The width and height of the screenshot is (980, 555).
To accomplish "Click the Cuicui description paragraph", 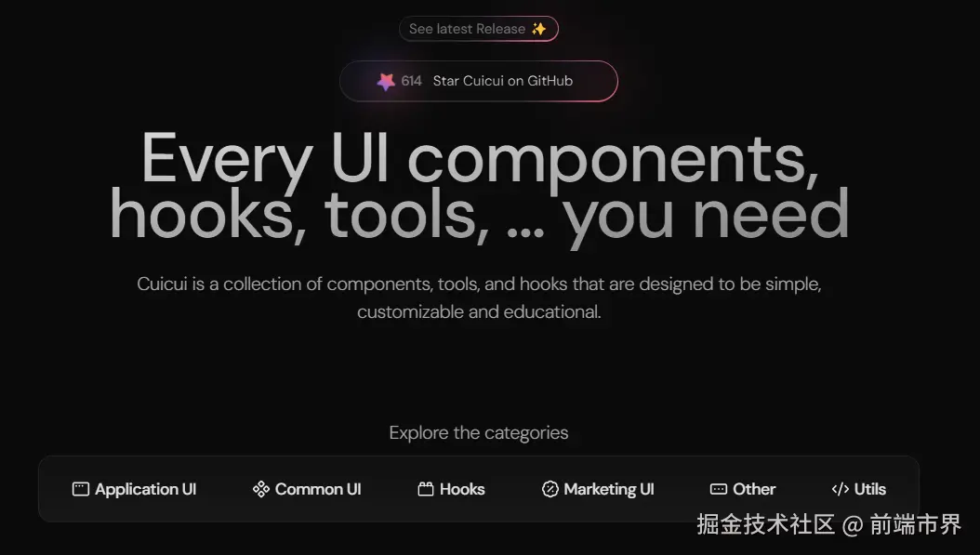I will click(479, 297).
